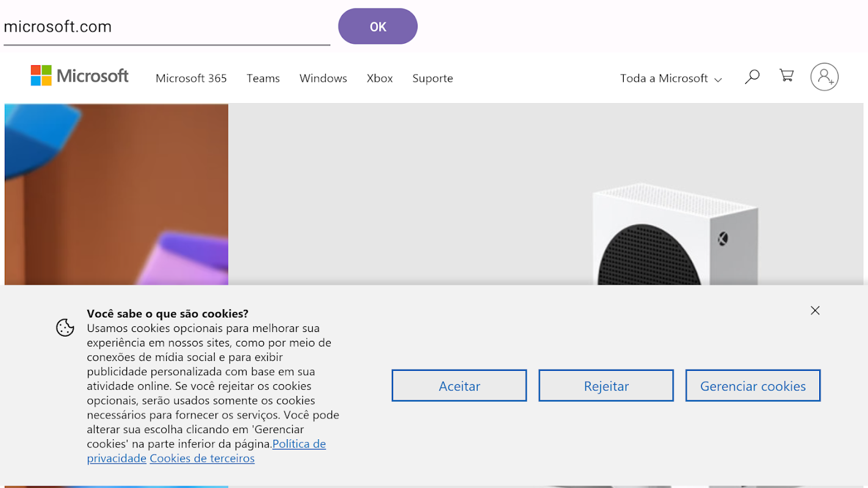The width and height of the screenshot is (868, 488).
Task: Expand the Toda a Microsoft menu
Action: (x=671, y=78)
